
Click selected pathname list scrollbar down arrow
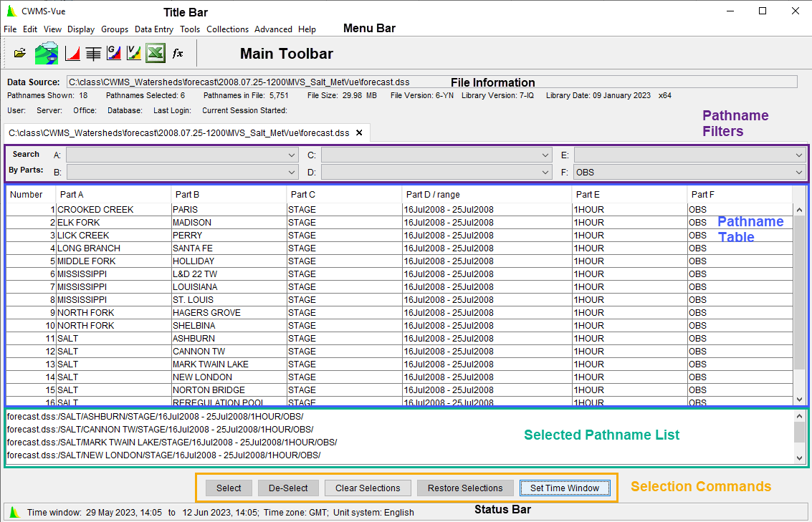point(799,458)
